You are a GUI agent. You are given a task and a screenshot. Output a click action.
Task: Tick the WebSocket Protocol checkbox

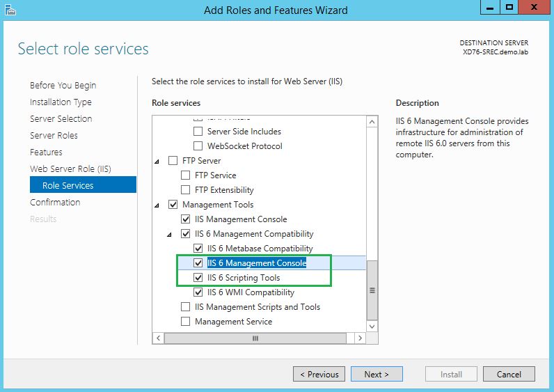point(198,146)
